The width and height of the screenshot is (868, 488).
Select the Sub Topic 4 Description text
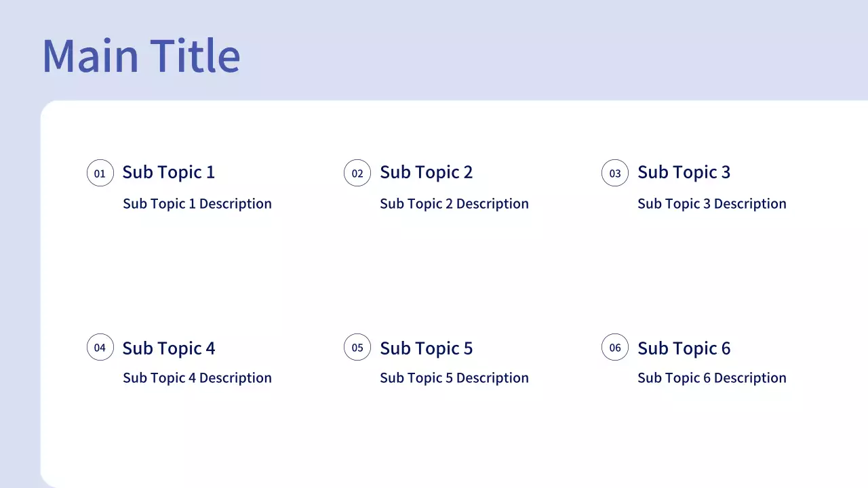(x=197, y=378)
